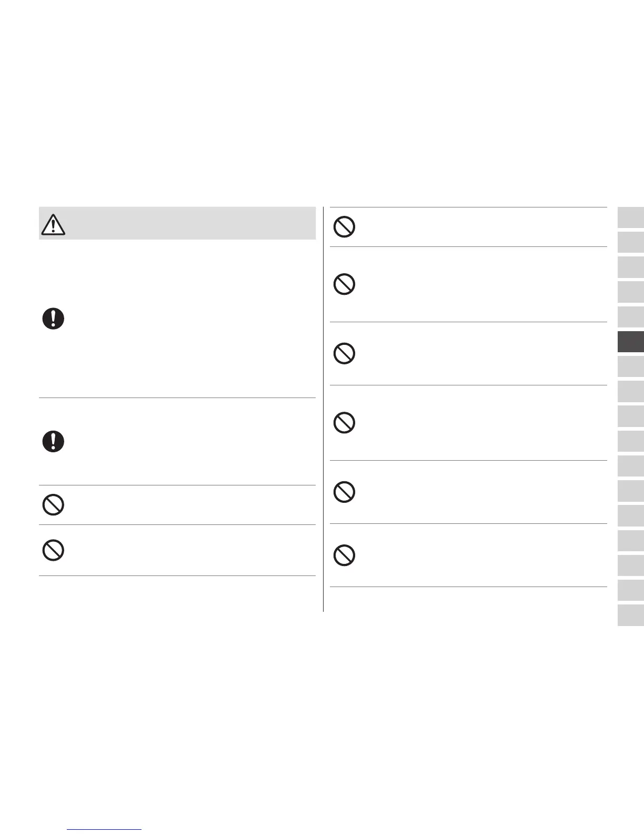644x834 pixels.
Task: Click the upper exclamation mark icon
Action: 53,319
